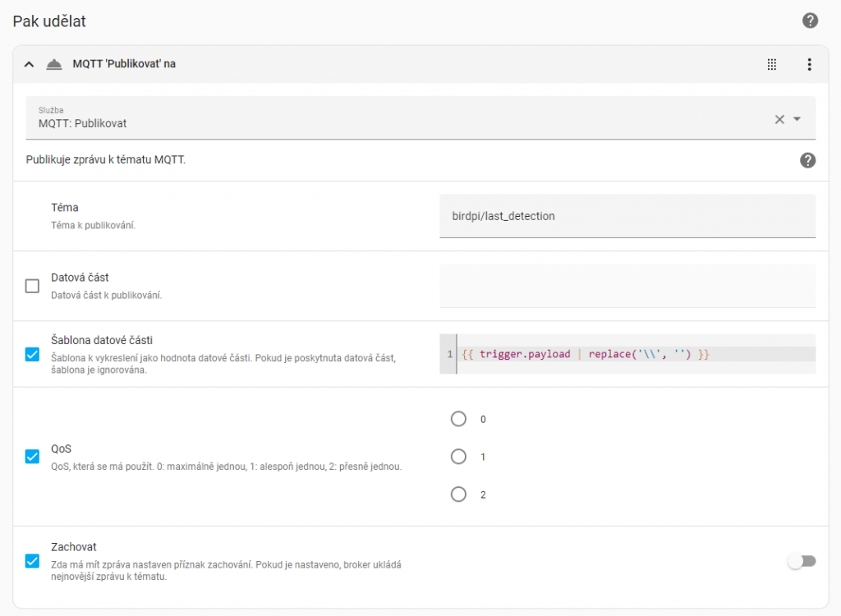Open help for 'Pak udělat' section
The height and width of the screenshot is (616, 841).
810,21
